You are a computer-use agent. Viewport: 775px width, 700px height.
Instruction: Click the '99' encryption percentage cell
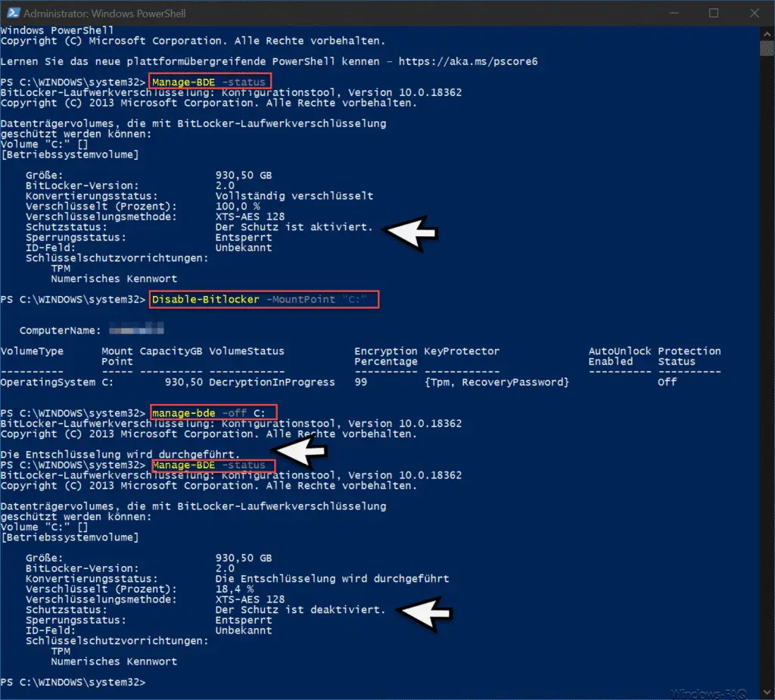[x=361, y=382]
